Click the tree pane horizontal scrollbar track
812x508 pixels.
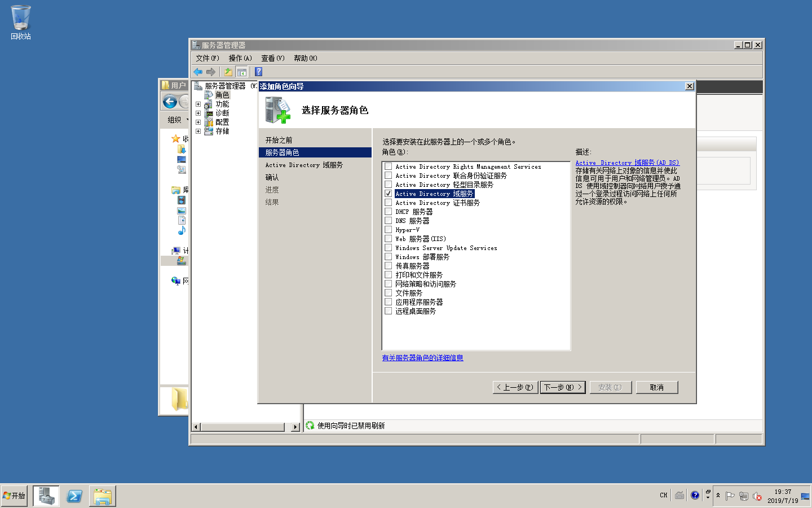click(x=242, y=427)
